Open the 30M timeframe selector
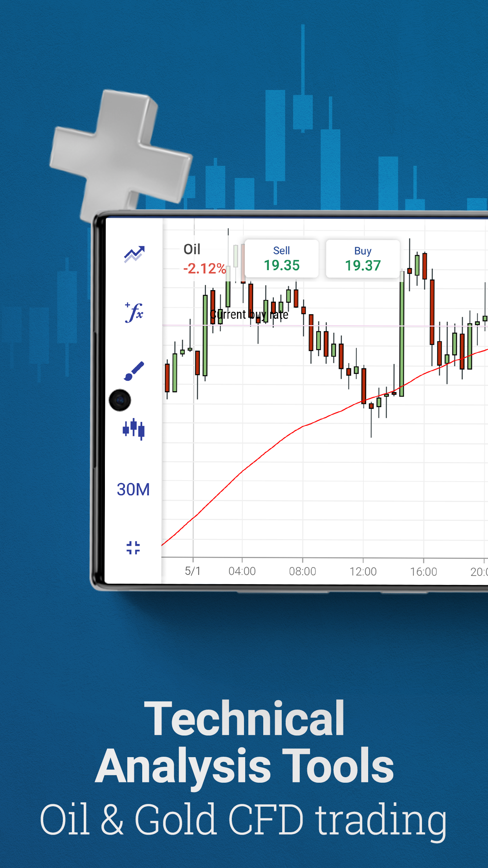 [133, 489]
